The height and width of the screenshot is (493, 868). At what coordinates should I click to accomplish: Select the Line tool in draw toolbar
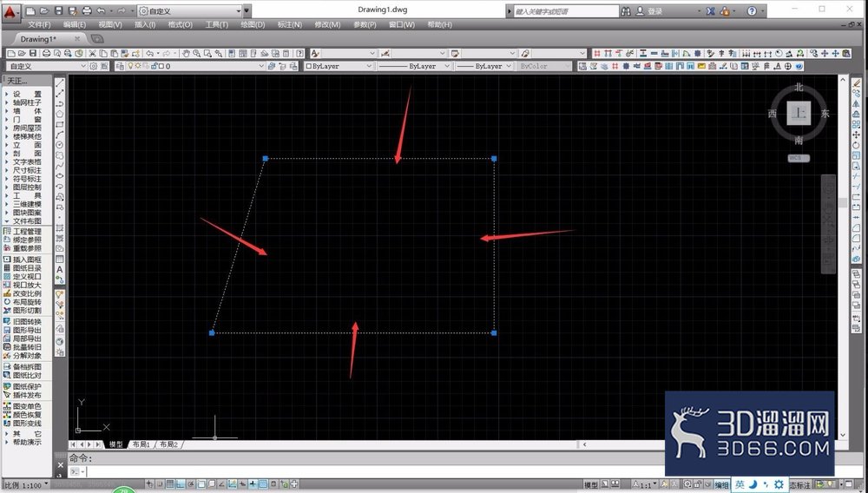(x=60, y=83)
